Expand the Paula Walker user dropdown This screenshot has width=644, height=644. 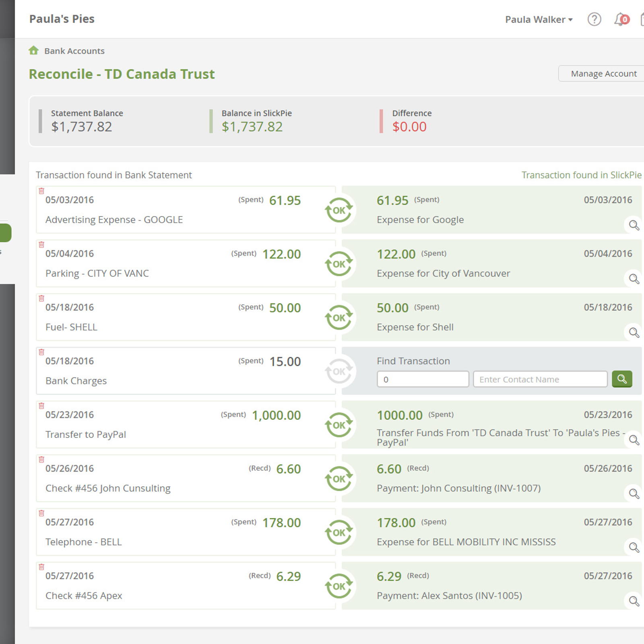[x=539, y=19]
